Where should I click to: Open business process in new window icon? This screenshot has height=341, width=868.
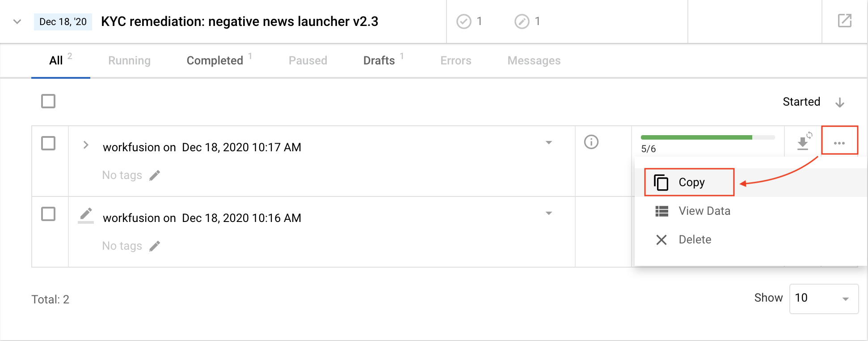coord(844,21)
